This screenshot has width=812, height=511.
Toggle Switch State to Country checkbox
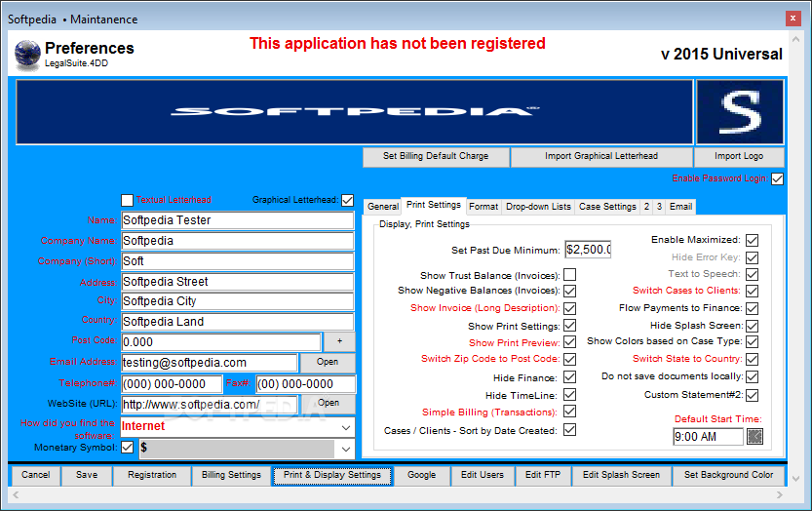point(752,359)
